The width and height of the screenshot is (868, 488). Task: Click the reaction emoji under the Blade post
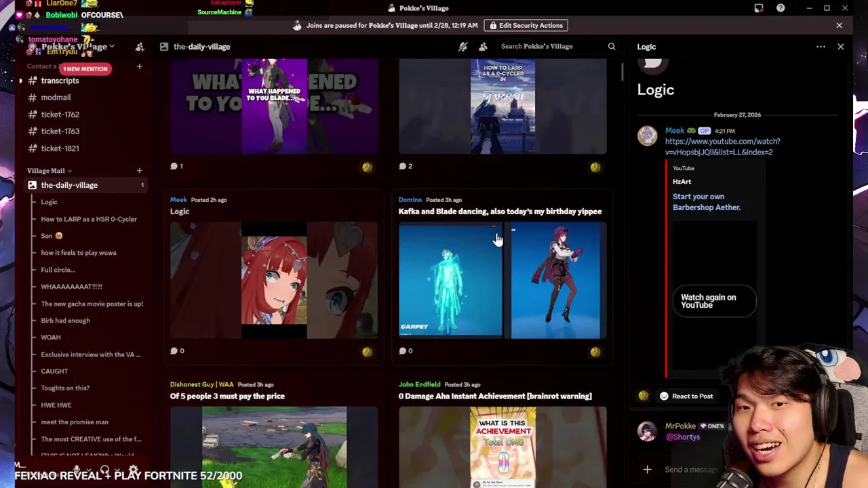tap(367, 167)
